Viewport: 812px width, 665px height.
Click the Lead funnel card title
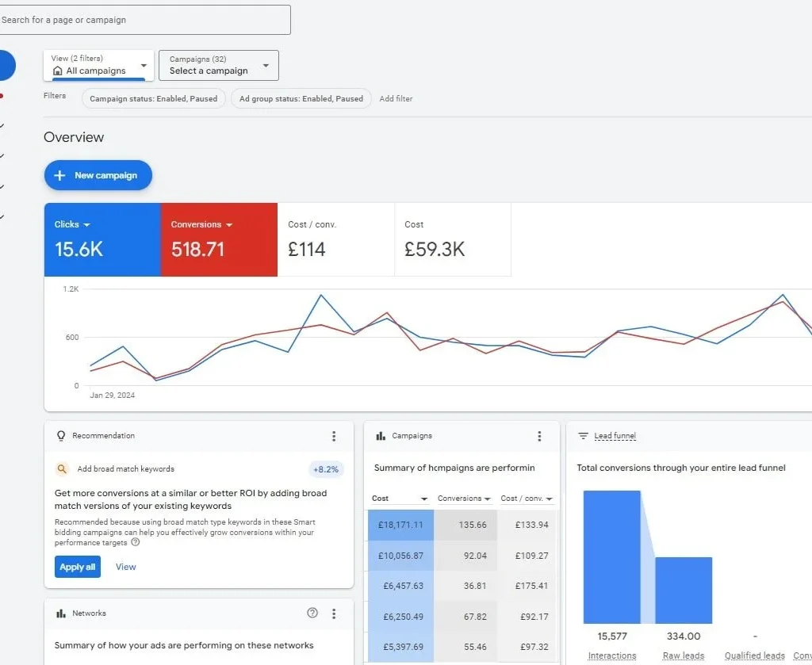[x=615, y=436]
